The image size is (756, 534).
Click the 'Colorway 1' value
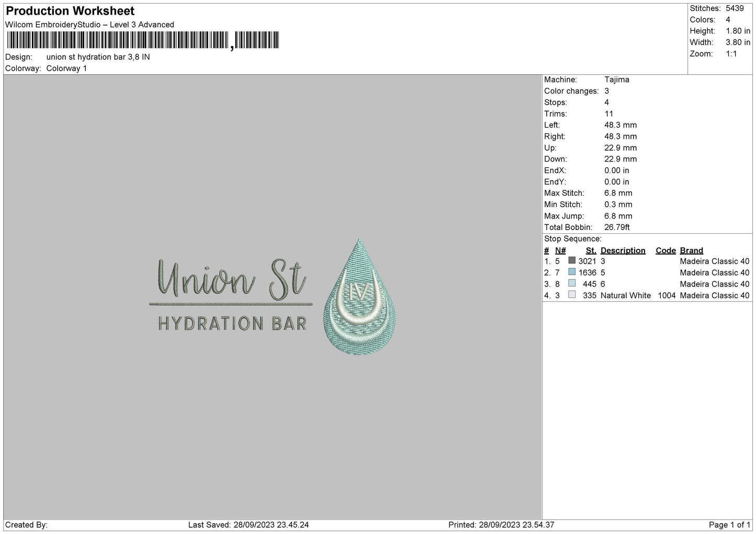coord(66,69)
